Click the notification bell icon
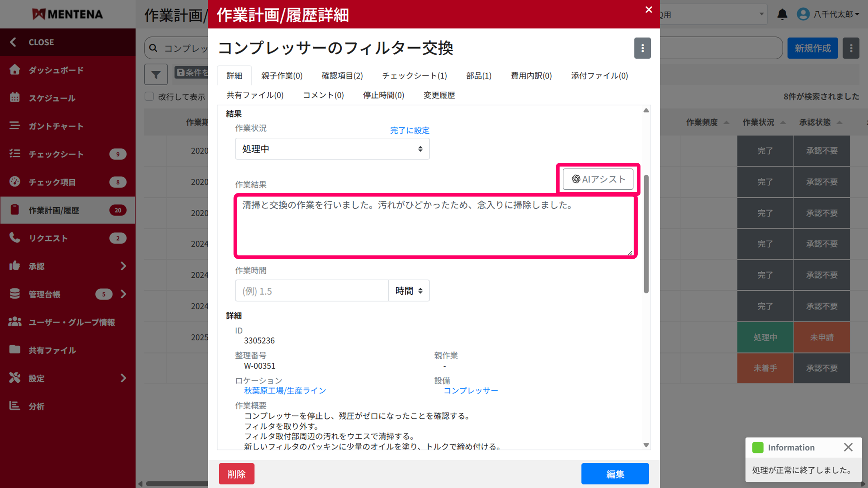 tap(782, 14)
